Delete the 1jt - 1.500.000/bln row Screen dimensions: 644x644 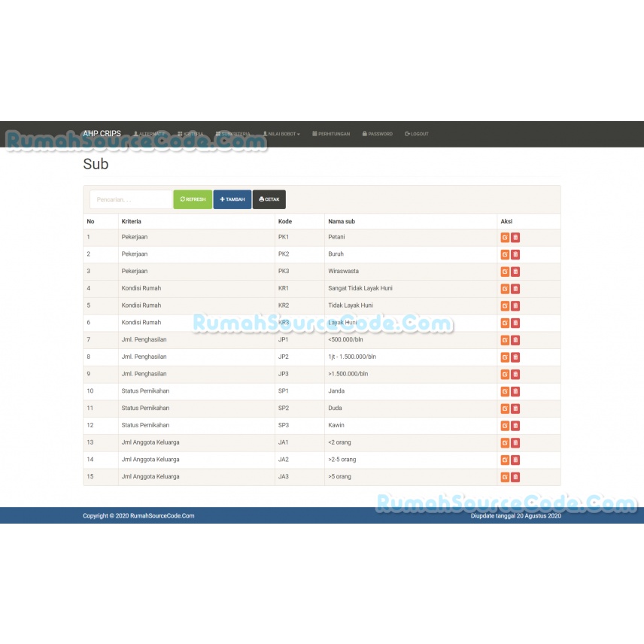[x=515, y=357]
